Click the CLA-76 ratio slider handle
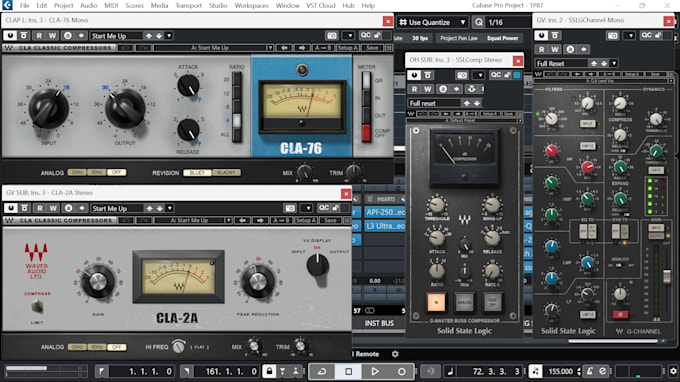The height and width of the screenshot is (382, 680). click(x=237, y=121)
